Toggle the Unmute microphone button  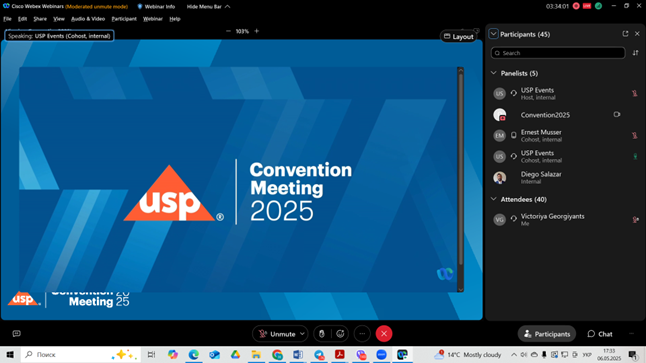point(276,334)
